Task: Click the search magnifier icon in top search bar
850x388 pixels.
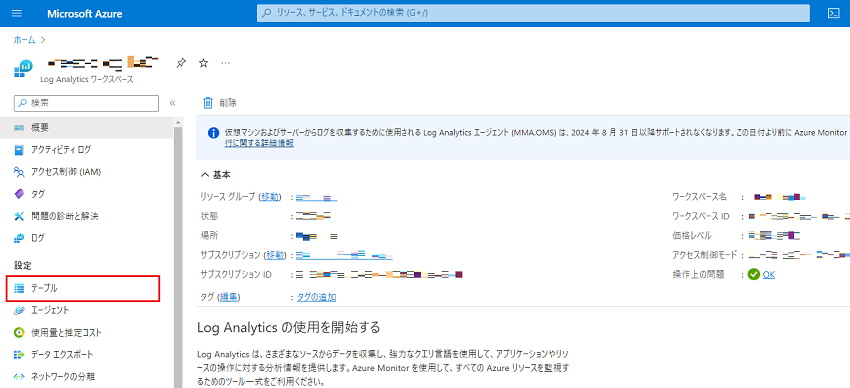Action: click(266, 13)
